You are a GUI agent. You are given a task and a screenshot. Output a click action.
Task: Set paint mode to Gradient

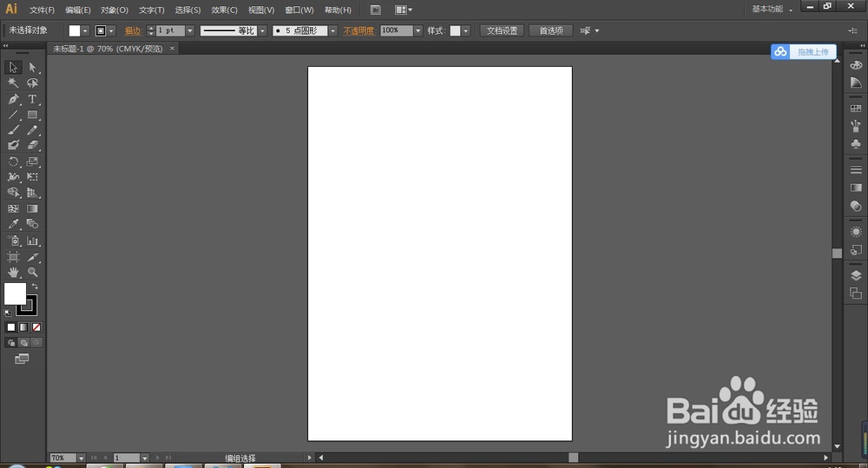(x=23, y=327)
